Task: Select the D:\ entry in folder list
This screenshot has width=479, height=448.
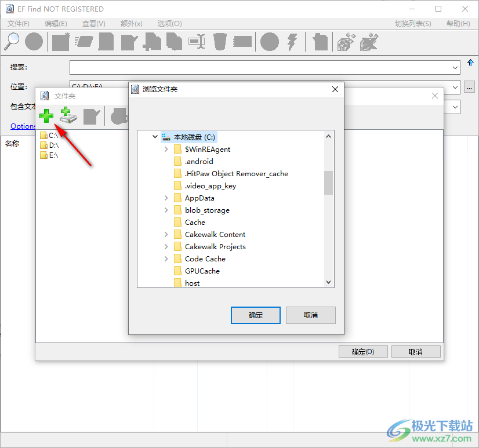Action: [49, 145]
